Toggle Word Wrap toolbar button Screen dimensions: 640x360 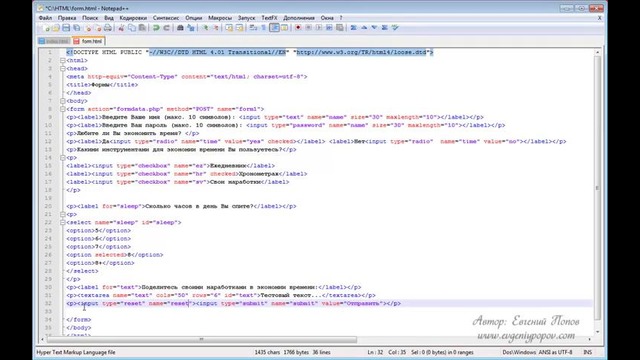[253, 28]
